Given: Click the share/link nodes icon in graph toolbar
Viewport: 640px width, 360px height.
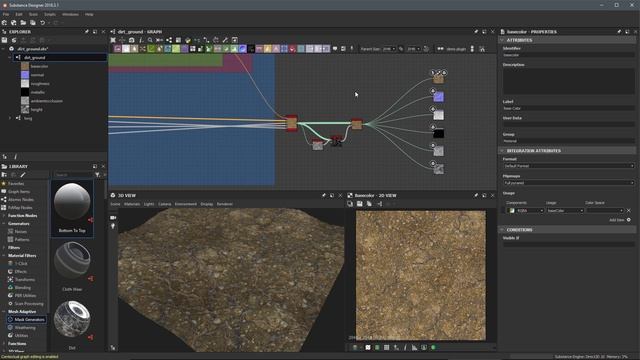Looking at the screenshot, I should 169,40.
